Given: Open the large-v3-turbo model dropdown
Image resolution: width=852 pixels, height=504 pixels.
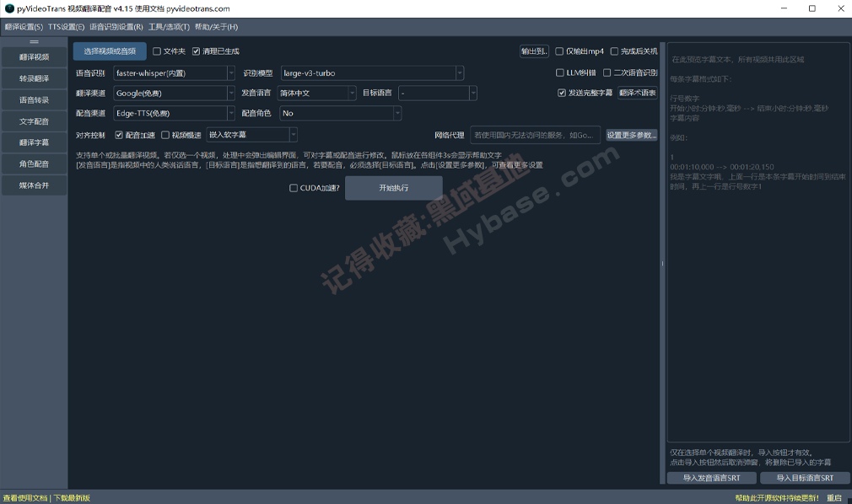Looking at the screenshot, I should (372, 72).
